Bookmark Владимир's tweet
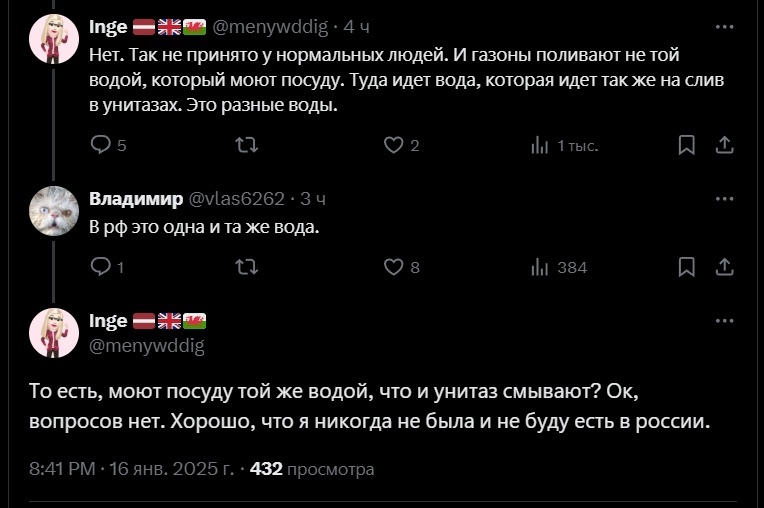This screenshot has height=508, width=764. click(687, 267)
